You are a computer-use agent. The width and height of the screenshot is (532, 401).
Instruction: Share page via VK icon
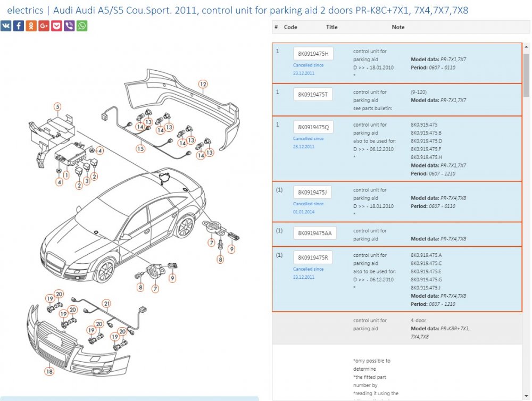tap(6, 26)
